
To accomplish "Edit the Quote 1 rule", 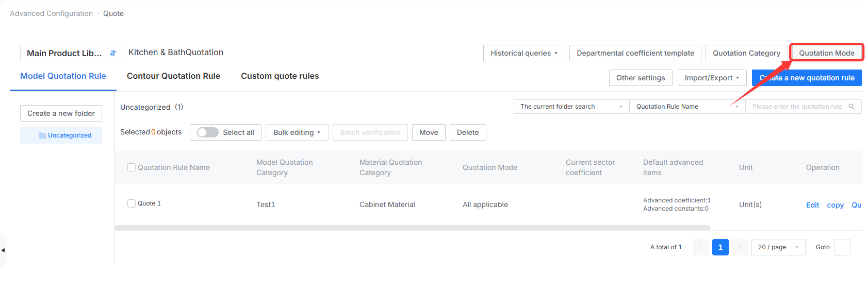I will (x=812, y=205).
